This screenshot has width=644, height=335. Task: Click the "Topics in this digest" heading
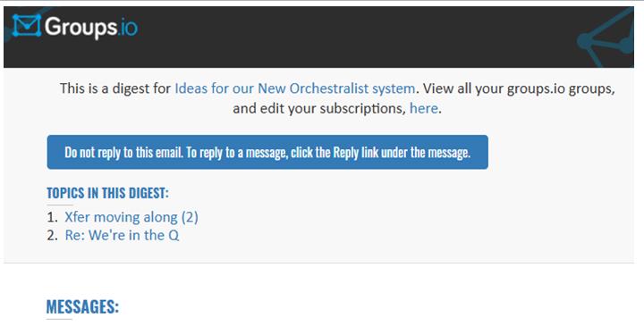click(107, 193)
